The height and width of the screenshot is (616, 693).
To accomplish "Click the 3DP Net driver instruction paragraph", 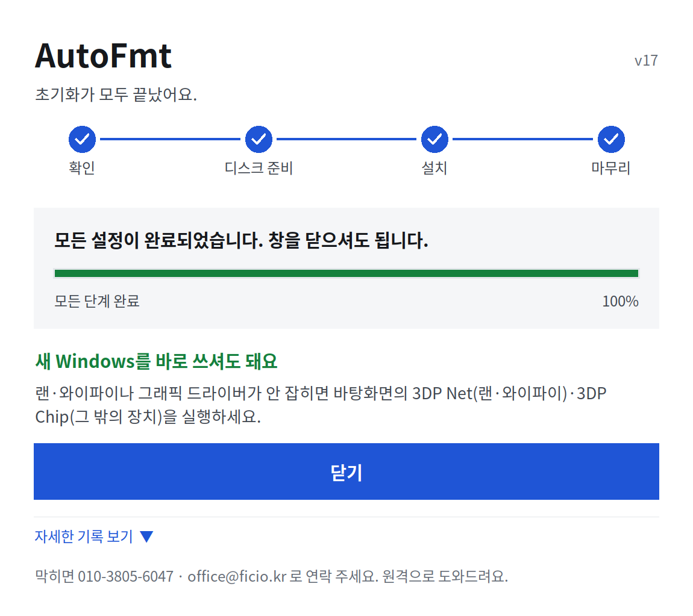I will tap(321, 405).
